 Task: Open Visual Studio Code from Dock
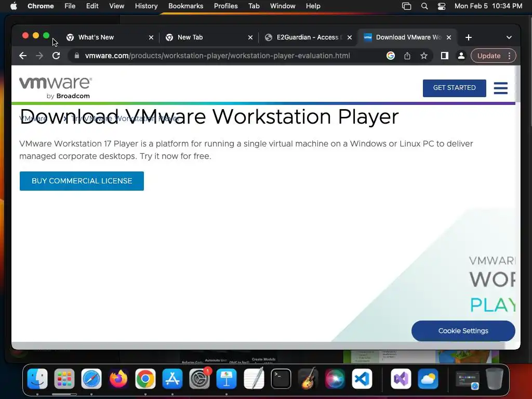point(362,379)
